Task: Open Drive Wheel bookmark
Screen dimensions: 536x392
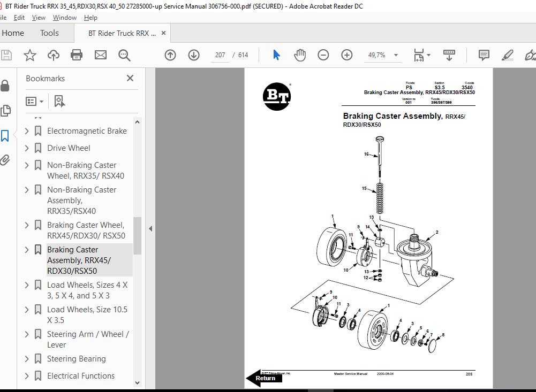Action: point(69,148)
